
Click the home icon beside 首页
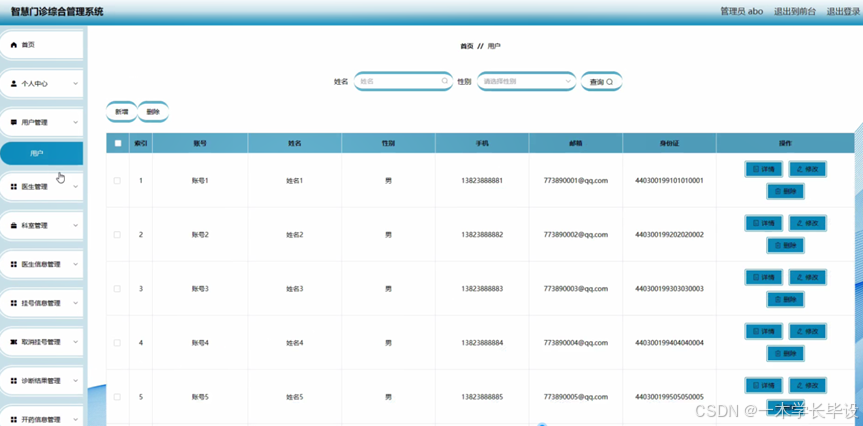tap(14, 45)
